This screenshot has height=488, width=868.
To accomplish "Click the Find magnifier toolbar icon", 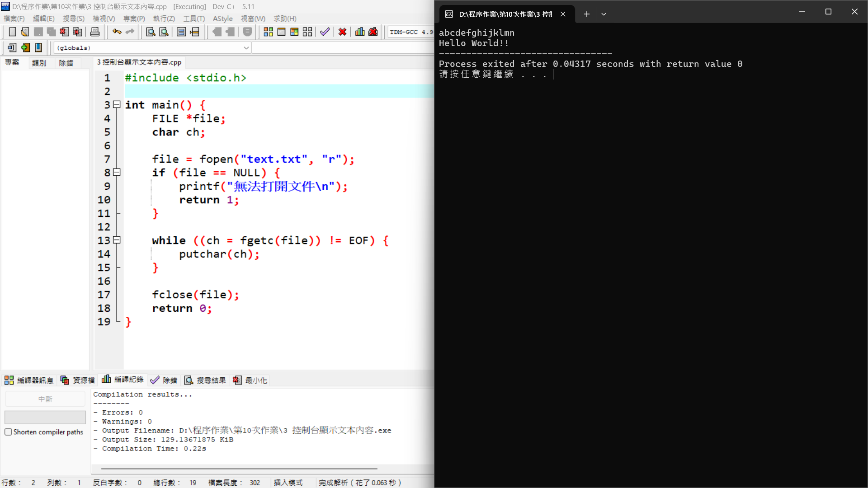I will [x=151, y=32].
